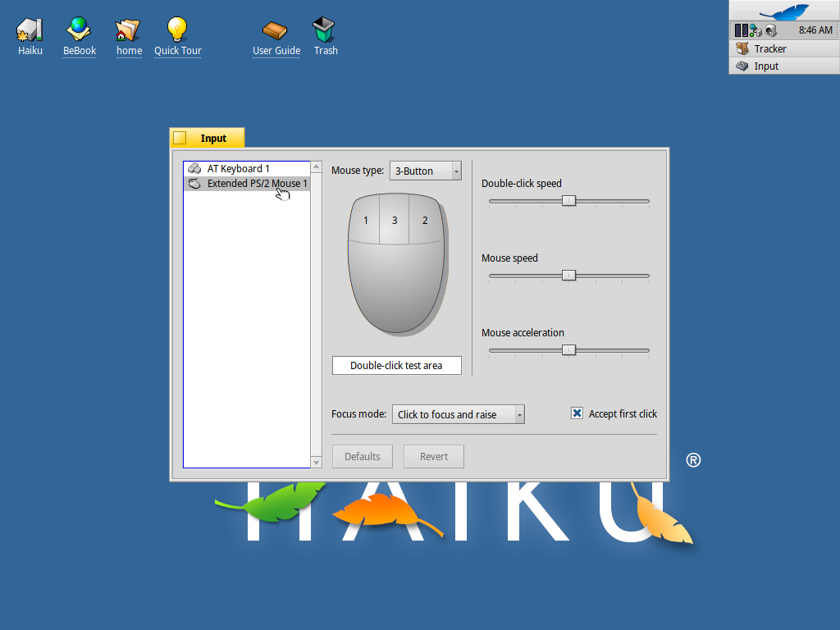The height and width of the screenshot is (630, 840).
Task: Click the Double-click test area field
Action: [x=396, y=365]
